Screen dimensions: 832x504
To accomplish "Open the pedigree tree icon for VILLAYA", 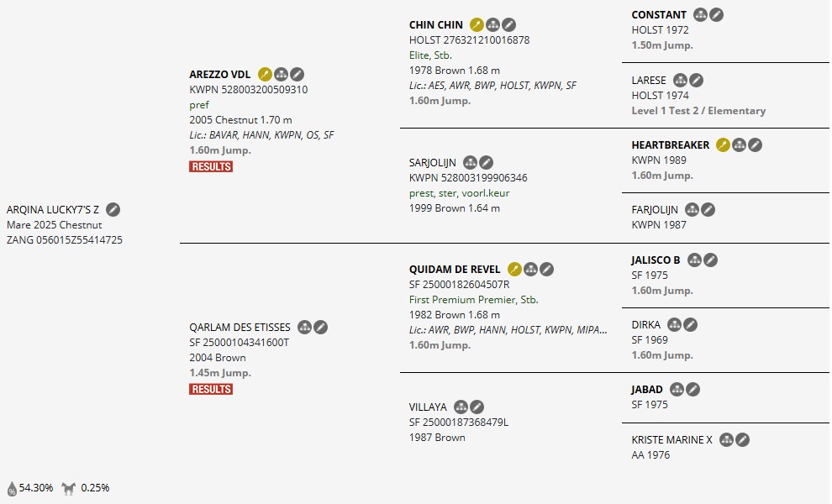I will 461,407.
